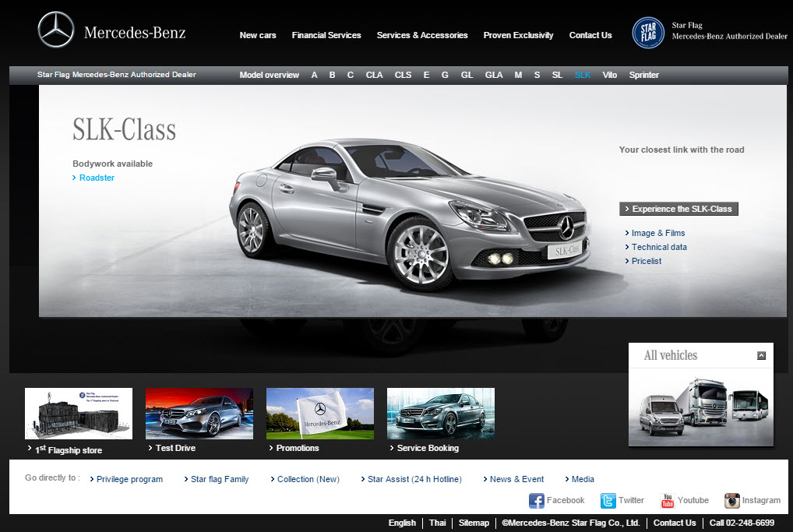Go to Star Assist (24 h Hotline)
The image size is (793, 532).
pos(414,479)
